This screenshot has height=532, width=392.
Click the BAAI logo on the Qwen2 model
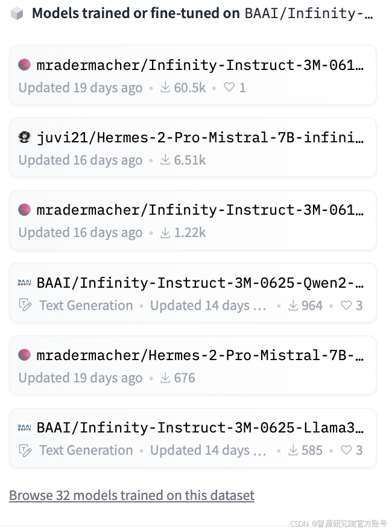(24, 282)
